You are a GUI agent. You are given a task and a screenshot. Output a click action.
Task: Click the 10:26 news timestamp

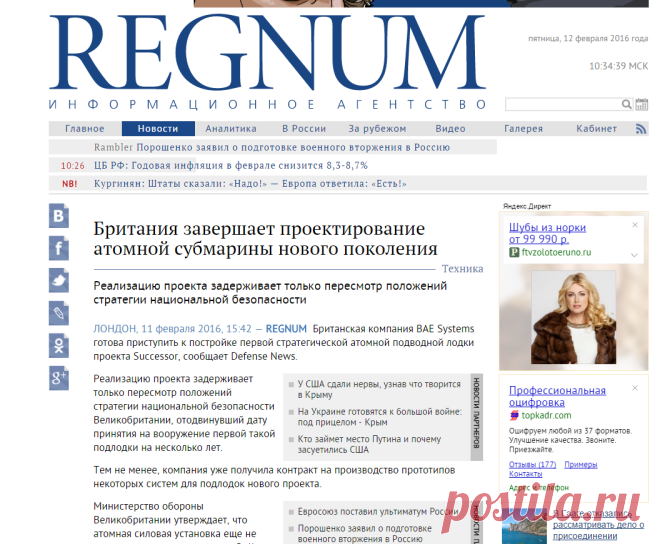click(x=72, y=166)
